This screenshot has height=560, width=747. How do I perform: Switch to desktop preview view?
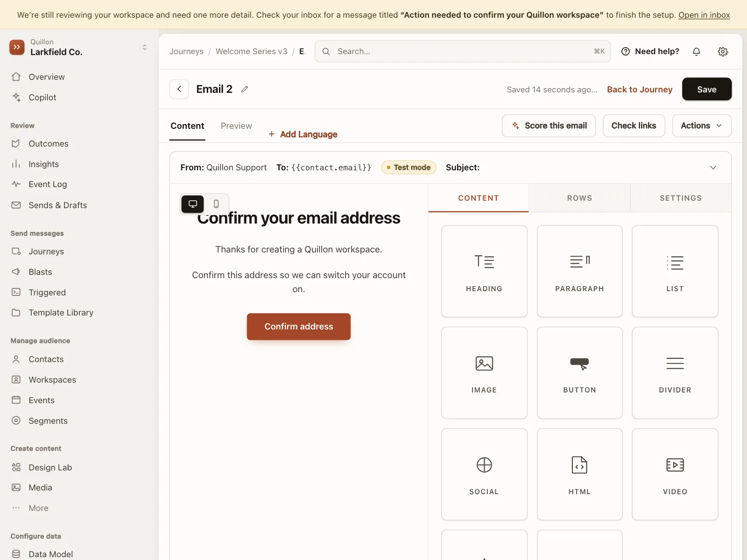coord(193,204)
